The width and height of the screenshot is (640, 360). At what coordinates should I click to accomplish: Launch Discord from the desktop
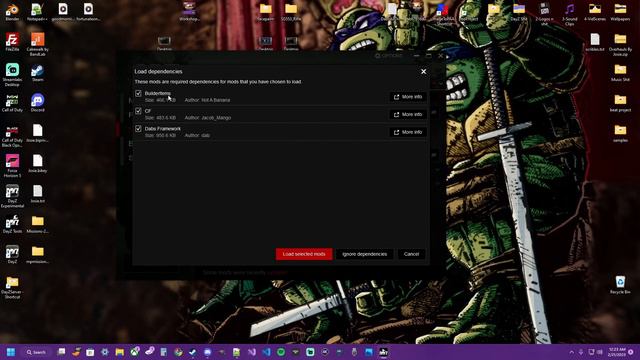click(x=38, y=103)
